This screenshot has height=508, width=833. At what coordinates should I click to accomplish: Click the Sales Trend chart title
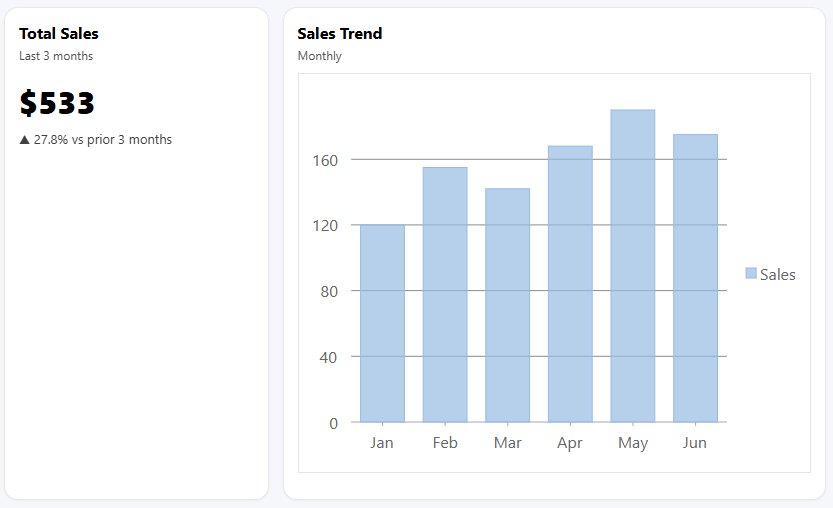(339, 33)
